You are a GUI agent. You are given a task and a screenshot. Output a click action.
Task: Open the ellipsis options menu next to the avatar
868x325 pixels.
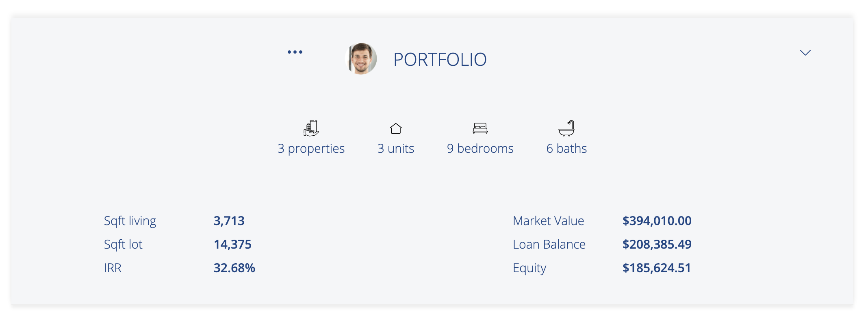295,52
